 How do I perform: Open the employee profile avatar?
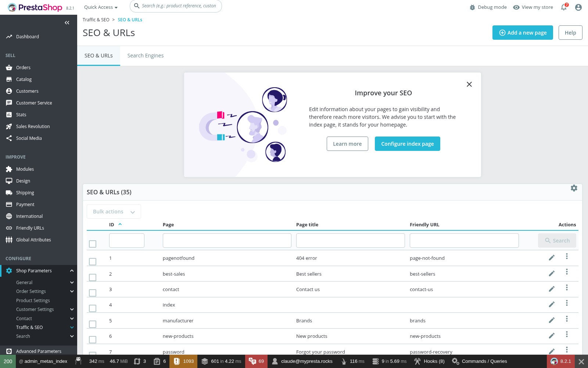pos(578,7)
